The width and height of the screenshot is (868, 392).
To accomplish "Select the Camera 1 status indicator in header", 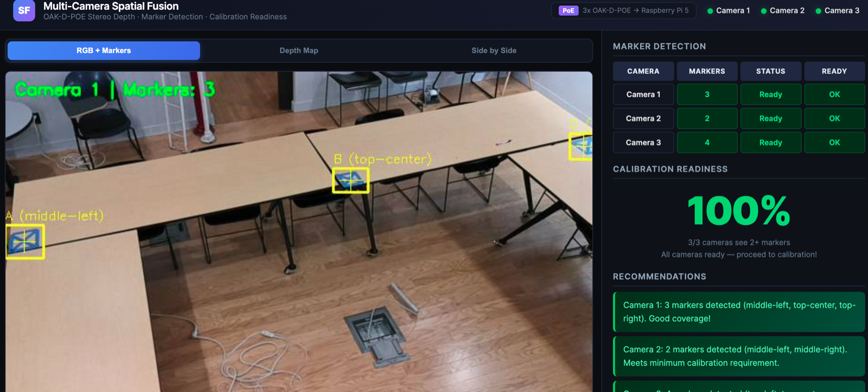I will (x=729, y=10).
